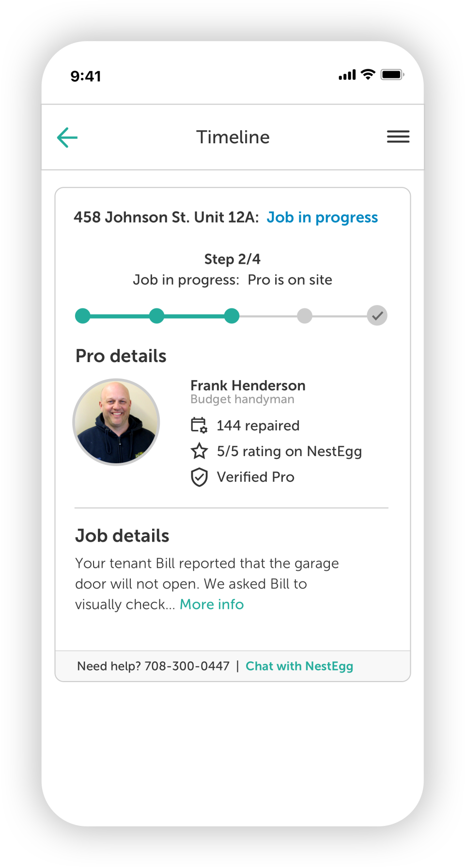The image size is (465, 868).
Task: Tap the star rating icon
Action: coord(199,451)
